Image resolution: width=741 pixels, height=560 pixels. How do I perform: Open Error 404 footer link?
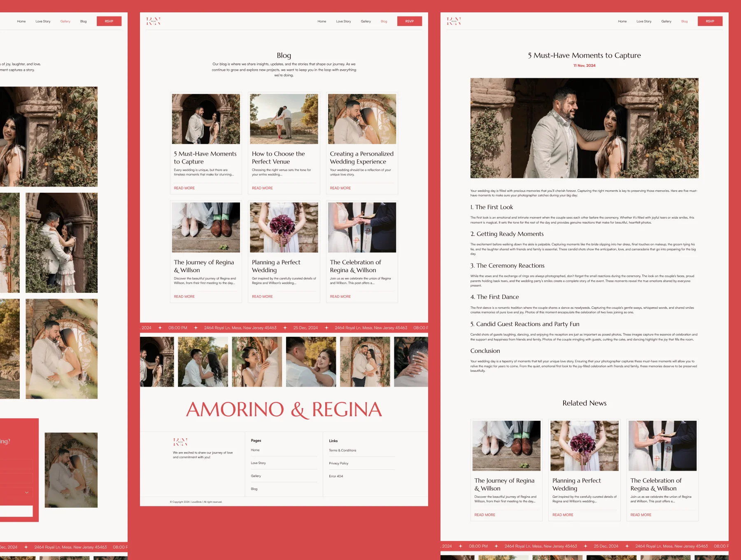pos(336,476)
